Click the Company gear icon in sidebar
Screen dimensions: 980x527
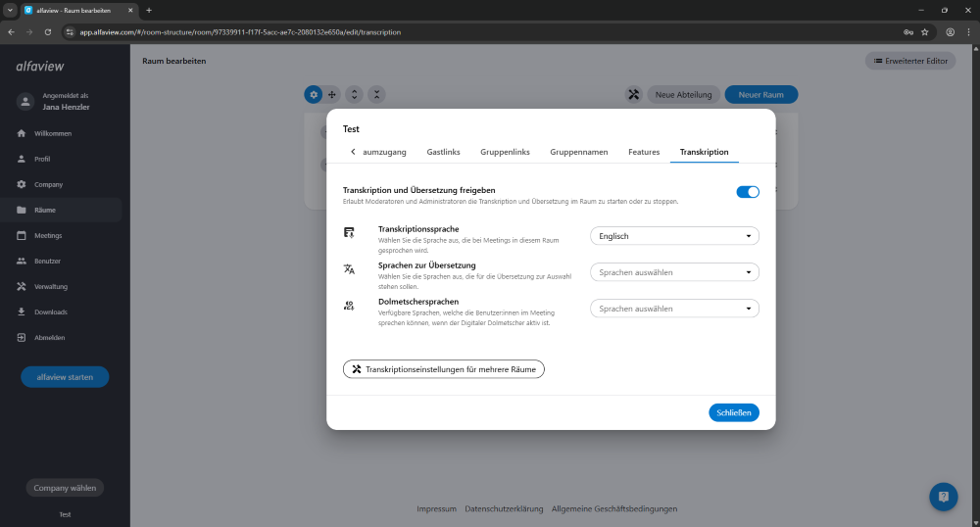click(22, 184)
